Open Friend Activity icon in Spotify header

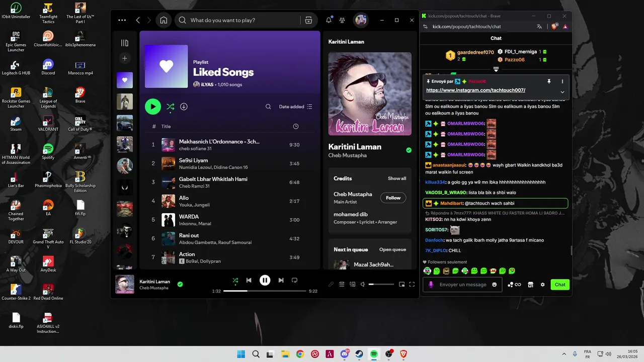[342, 20]
